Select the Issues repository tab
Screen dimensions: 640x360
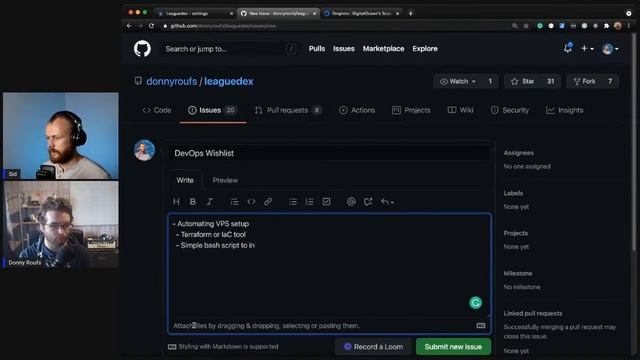[212, 110]
